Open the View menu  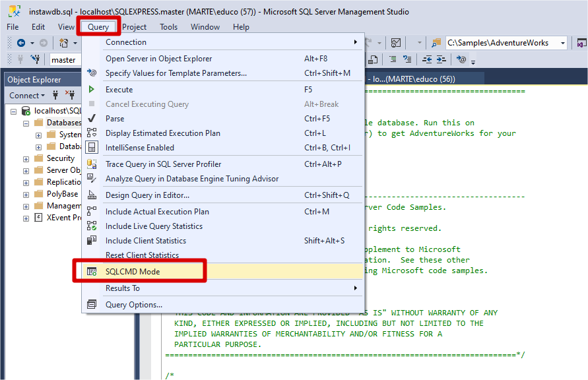(66, 27)
